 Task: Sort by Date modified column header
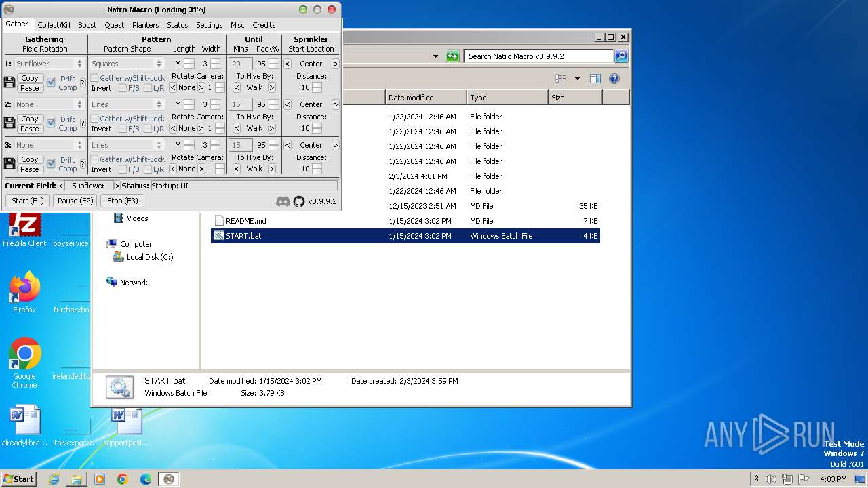426,98
